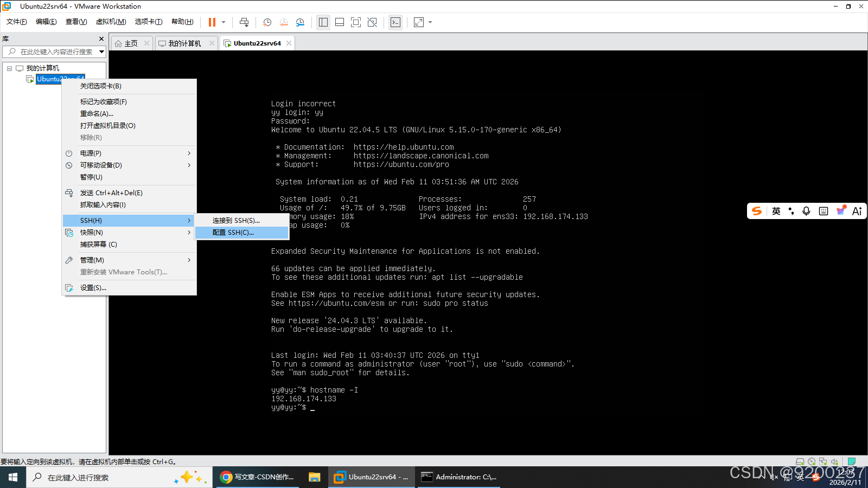This screenshot has width=868, height=488.
Task: Open the 文件(F) menu
Action: coord(16,22)
